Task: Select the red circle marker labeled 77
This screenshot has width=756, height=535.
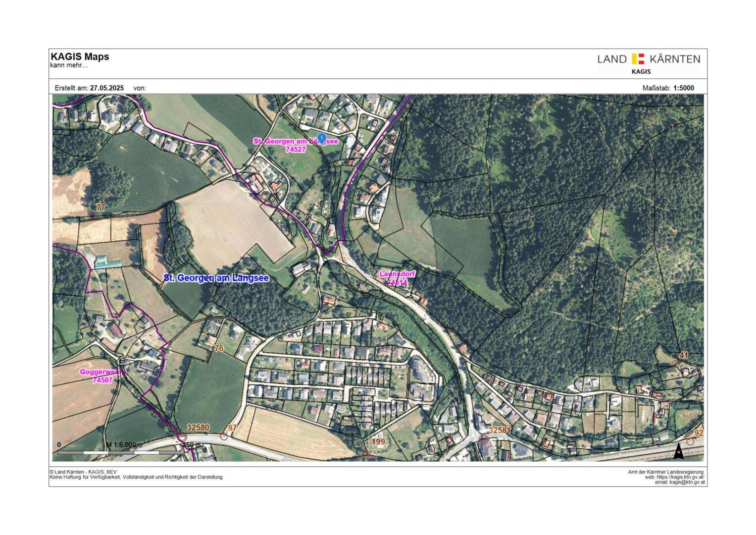Action: (x=93, y=216)
